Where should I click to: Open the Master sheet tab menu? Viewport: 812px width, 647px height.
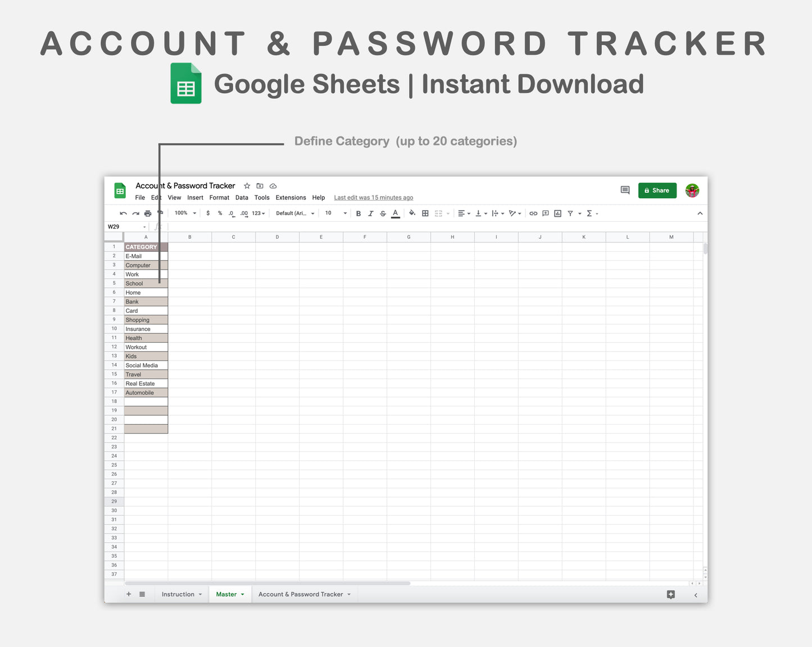242,594
